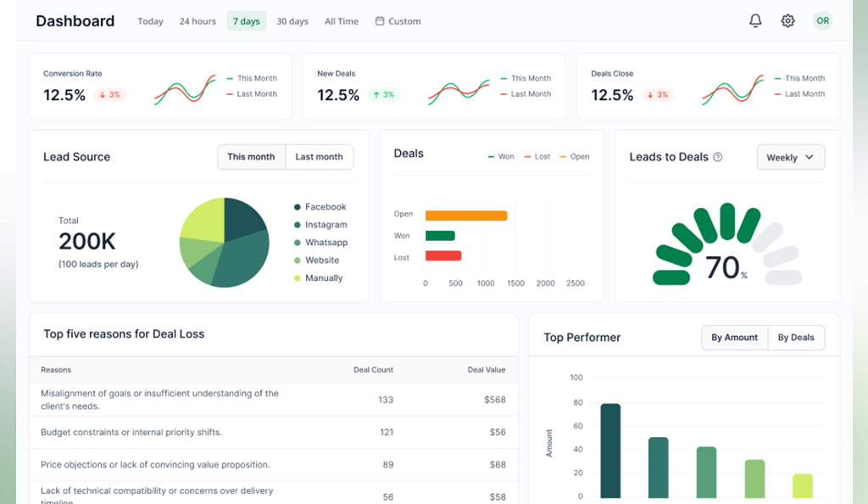Open the notifications bell
This screenshot has height=504, width=868.
pyautogui.click(x=754, y=20)
